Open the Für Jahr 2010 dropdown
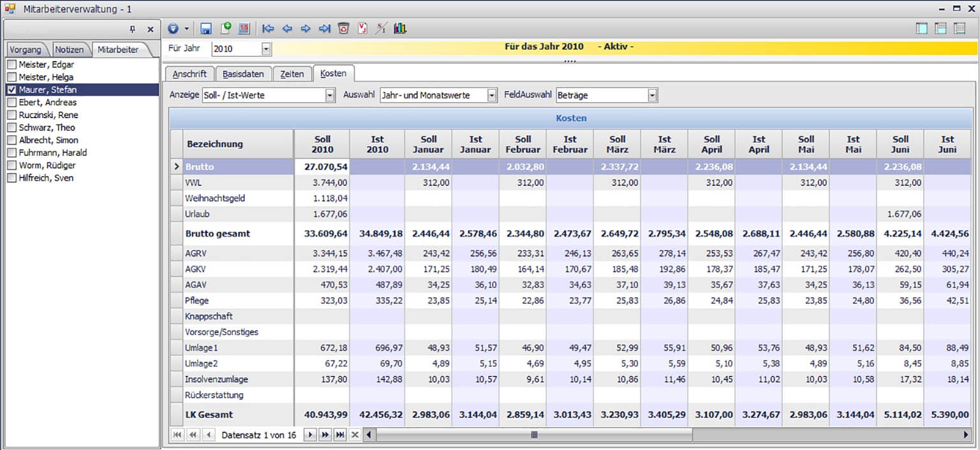Viewport: 980px width, 450px height. [x=266, y=49]
